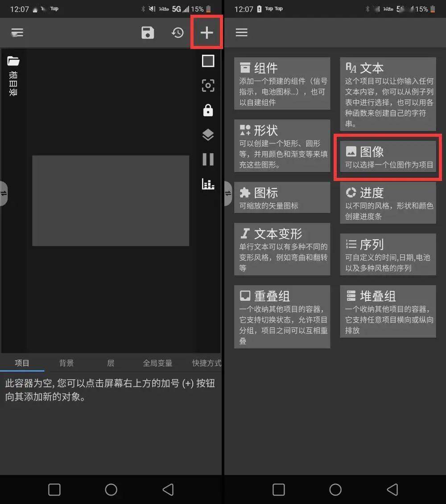Viewport: 446px width, 504px height.
Task: Open the folder icon in left sidebar
Action: [x=13, y=61]
